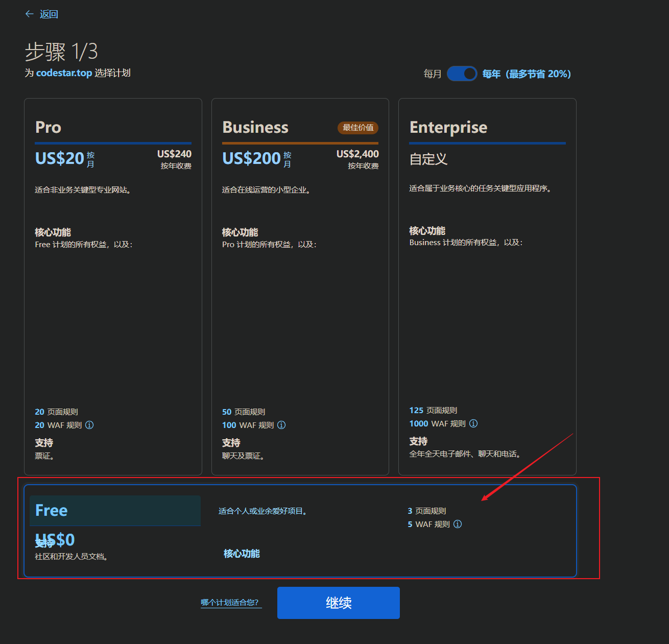Click '100 WAF 规则' text
The width and height of the screenshot is (669, 644).
[x=248, y=425]
